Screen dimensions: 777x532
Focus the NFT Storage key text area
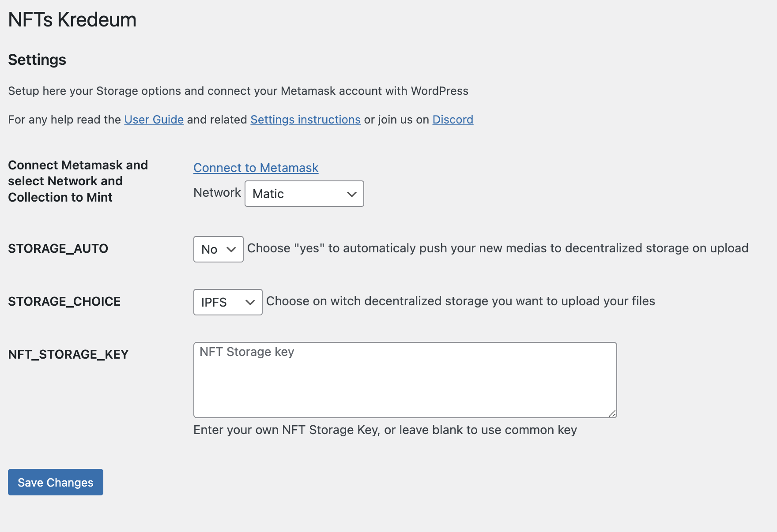pyautogui.click(x=404, y=380)
